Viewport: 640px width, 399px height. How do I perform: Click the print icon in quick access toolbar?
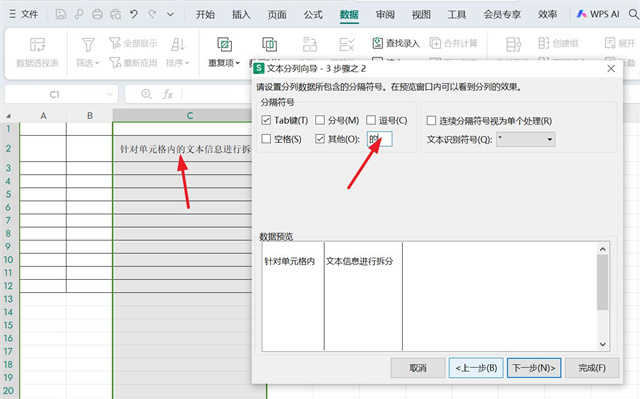97,14
